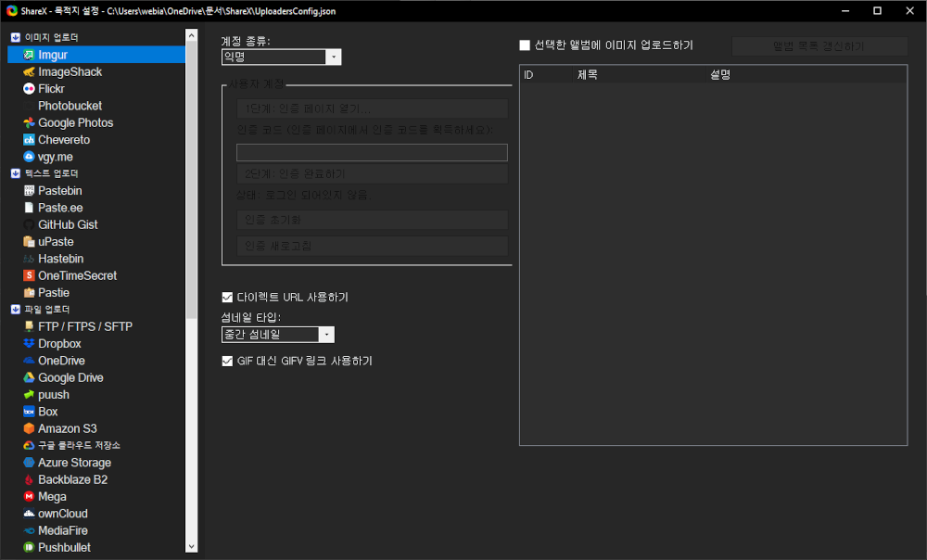Focus the 인증 코드 input field
Image resolution: width=927 pixels, height=560 pixels.
372,153
